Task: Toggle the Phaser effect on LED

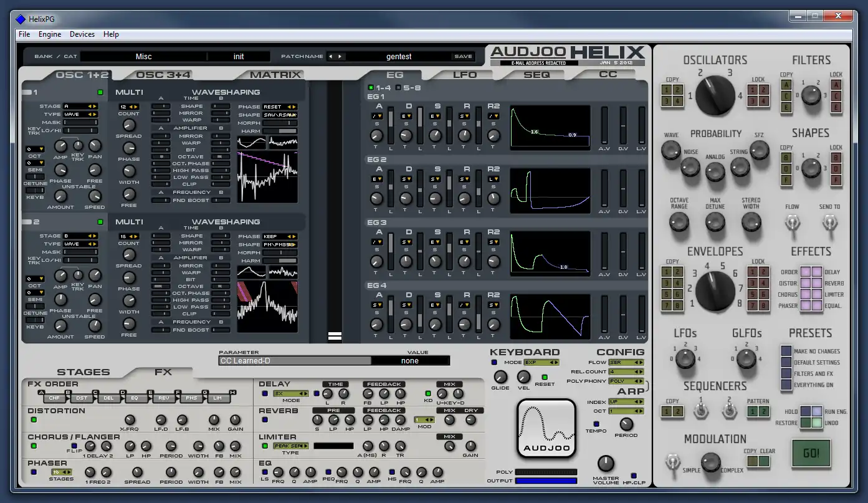Action: (x=34, y=472)
